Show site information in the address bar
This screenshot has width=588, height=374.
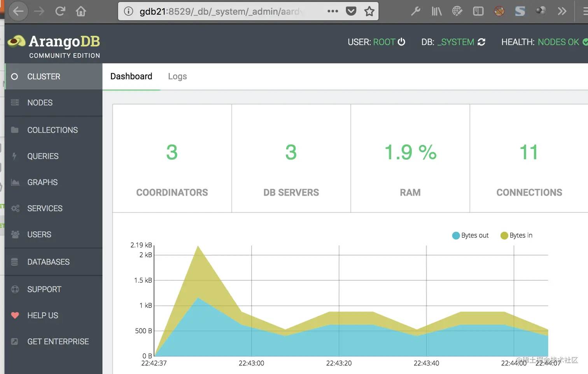(x=128, y=11)
